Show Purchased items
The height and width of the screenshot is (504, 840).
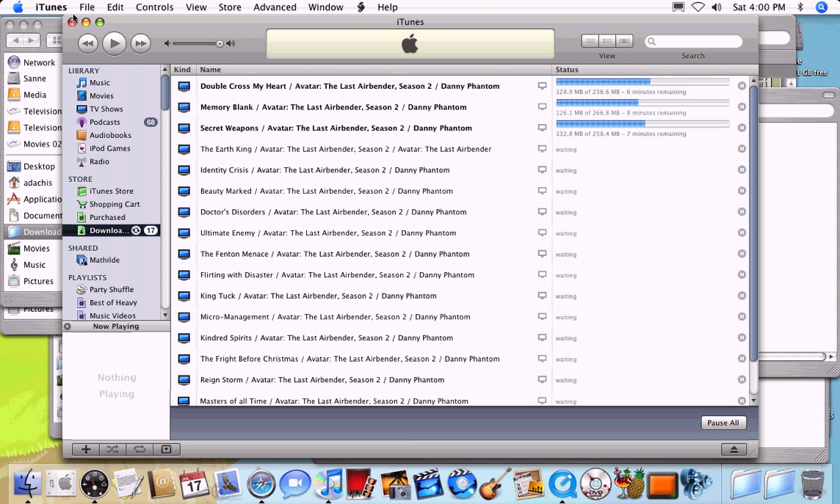(x=107, y=217)
